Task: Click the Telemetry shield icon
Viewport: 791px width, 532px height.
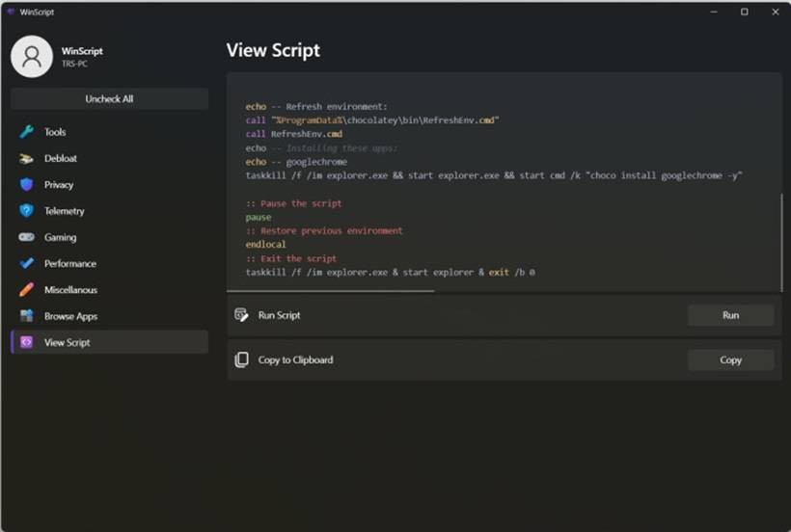Action: [27, 211]
